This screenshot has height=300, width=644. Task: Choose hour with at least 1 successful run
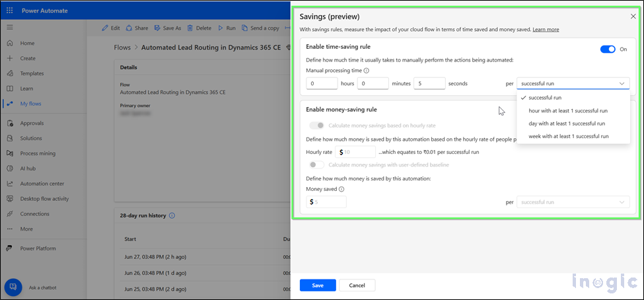tap(573, 111)
